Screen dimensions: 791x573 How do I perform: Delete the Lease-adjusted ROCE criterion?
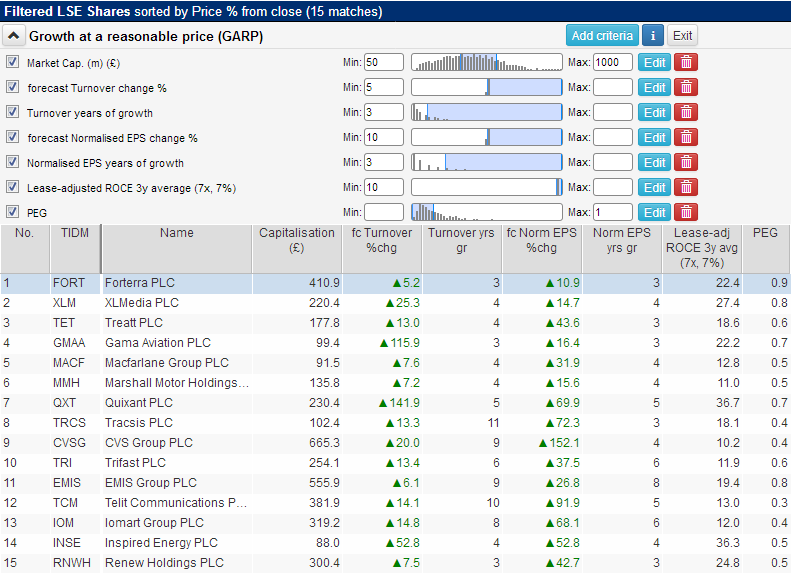pyautogui.click(x=686, y=187)
